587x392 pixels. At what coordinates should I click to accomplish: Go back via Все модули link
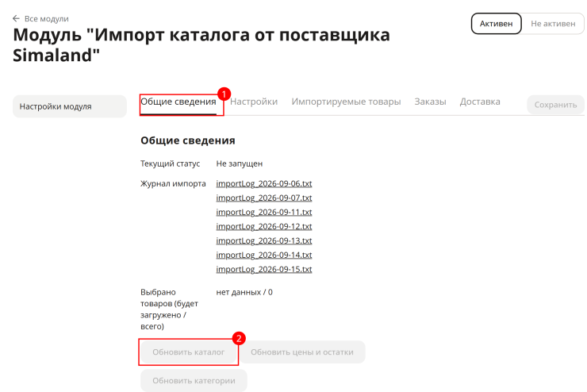coord(47,19)
